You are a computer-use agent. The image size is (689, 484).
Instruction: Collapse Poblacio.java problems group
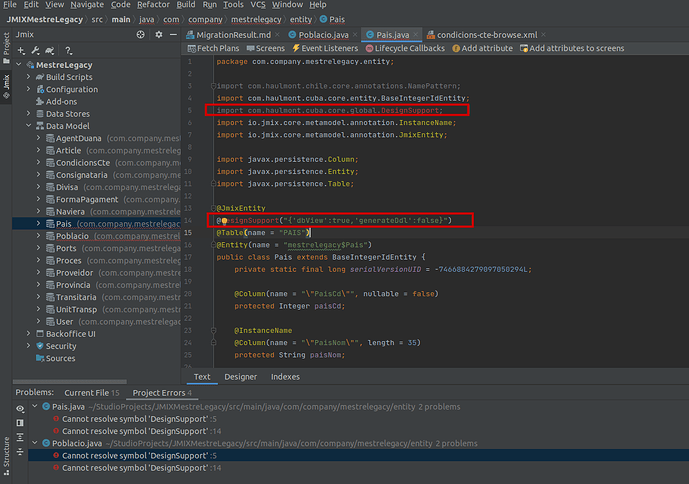coord(35,443)
